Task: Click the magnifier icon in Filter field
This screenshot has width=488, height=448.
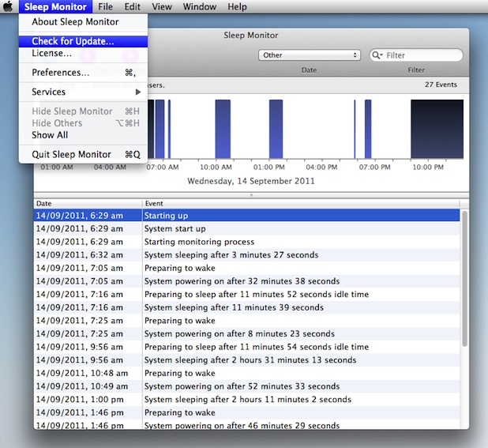Action: coord(377,55)
